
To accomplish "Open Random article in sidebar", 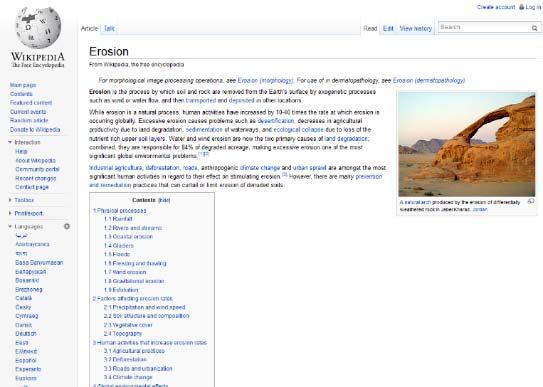I will [x=29, y=120].
